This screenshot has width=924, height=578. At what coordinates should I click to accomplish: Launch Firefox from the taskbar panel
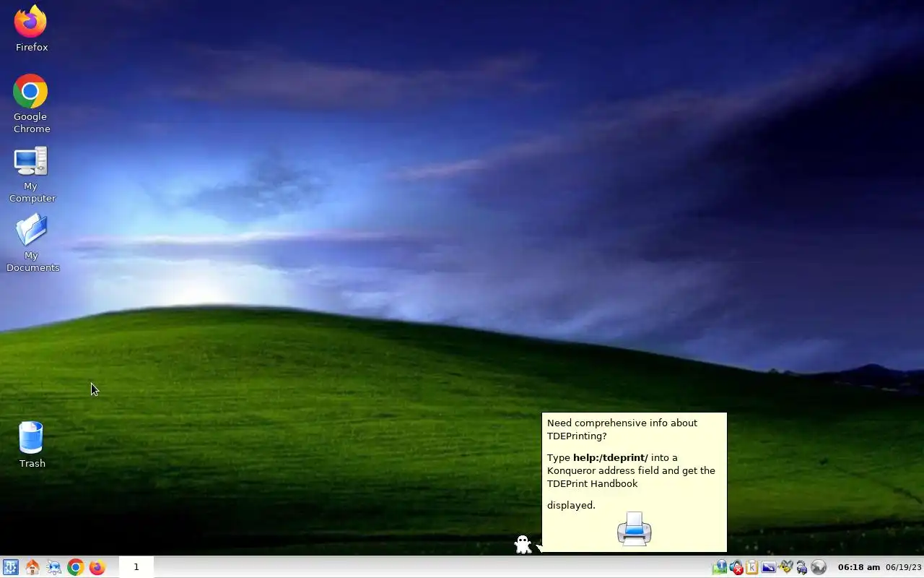click(97, 567)
